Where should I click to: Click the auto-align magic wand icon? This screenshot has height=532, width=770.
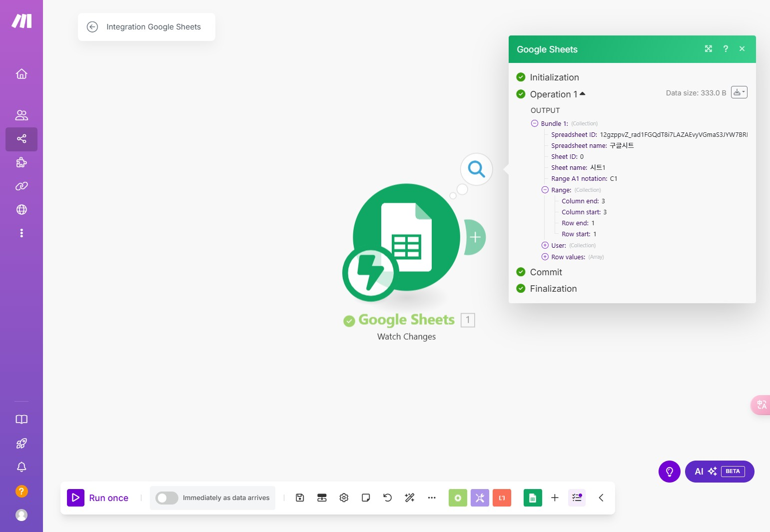pyautogui.click(x=410, y=498)
